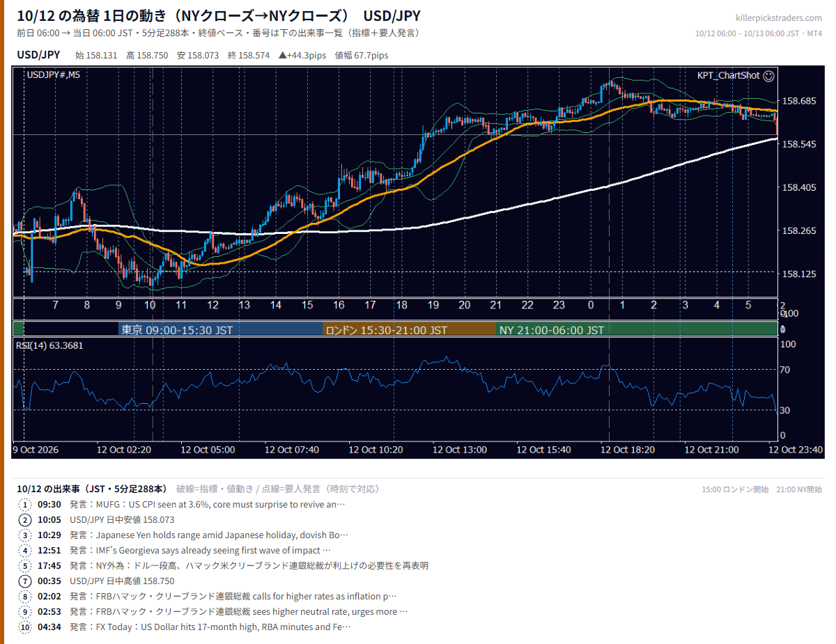The image size is (836, 644).
Task: Click the IMF's Georgieva event text
Action: [200, 551]
